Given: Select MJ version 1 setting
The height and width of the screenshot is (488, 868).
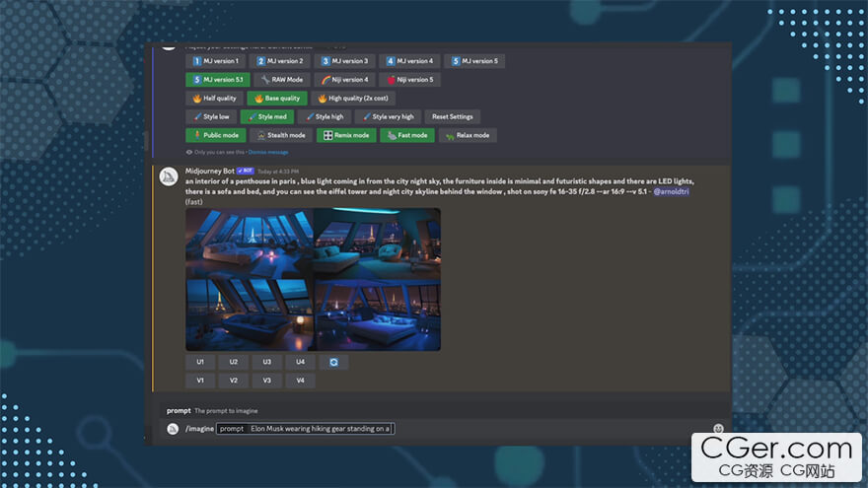Looking at the screenshot, I should coord(215,61).
